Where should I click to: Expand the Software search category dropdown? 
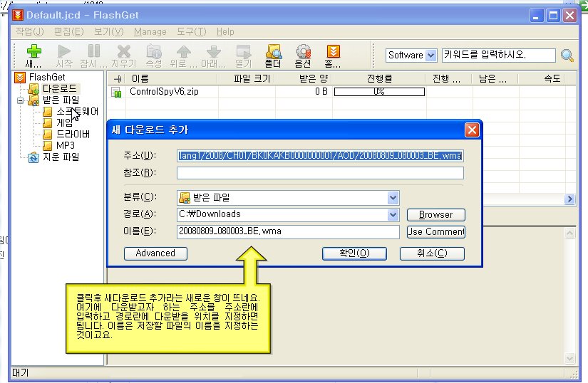click(x=431, y=56)
